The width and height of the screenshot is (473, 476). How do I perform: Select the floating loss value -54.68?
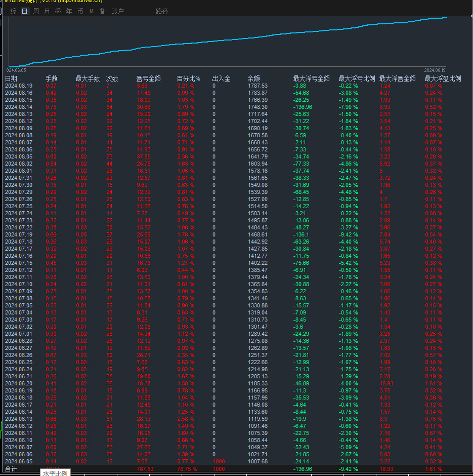coord(301,93)
